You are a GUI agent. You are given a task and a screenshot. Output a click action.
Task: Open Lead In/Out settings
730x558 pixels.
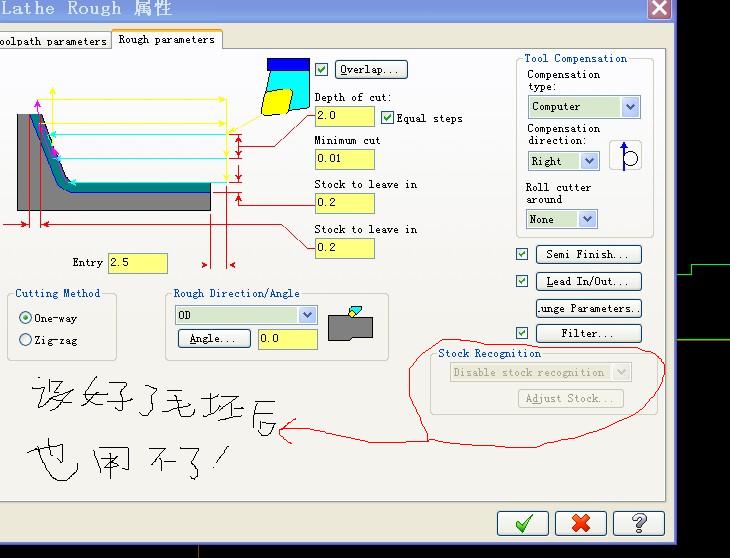[588, 282]
